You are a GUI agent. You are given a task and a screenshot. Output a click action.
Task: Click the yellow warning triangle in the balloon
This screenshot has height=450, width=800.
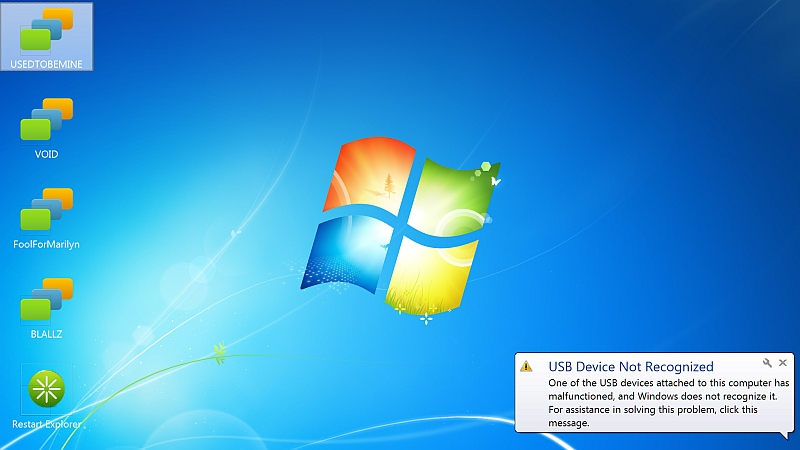[x=526, y=366]
